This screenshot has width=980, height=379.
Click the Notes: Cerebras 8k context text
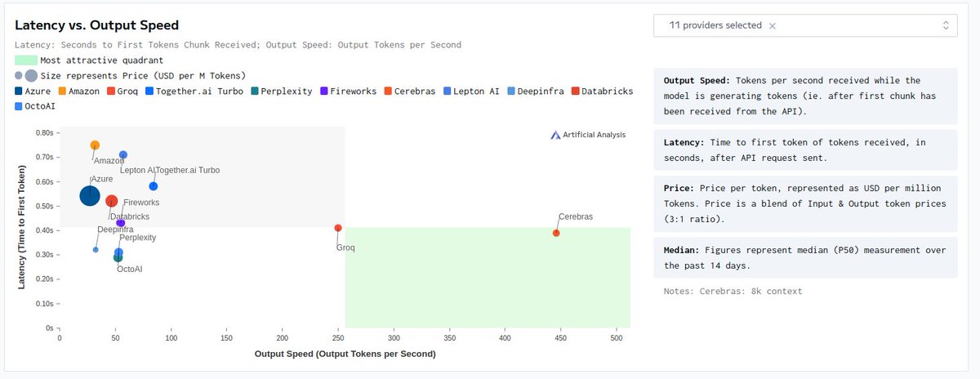(x=733, y=291)
